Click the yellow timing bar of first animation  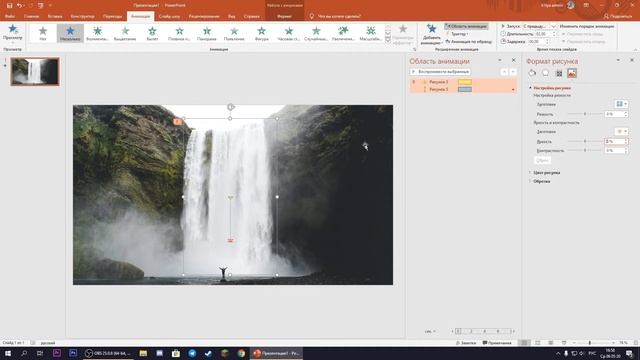(x=465, y=82)
